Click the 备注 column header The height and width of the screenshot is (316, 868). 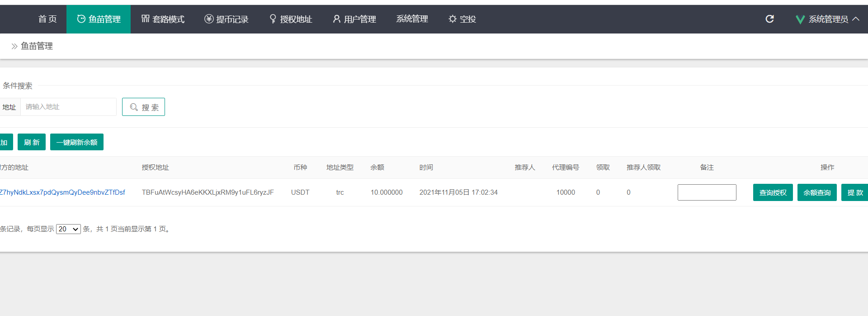tap(707, 168)
